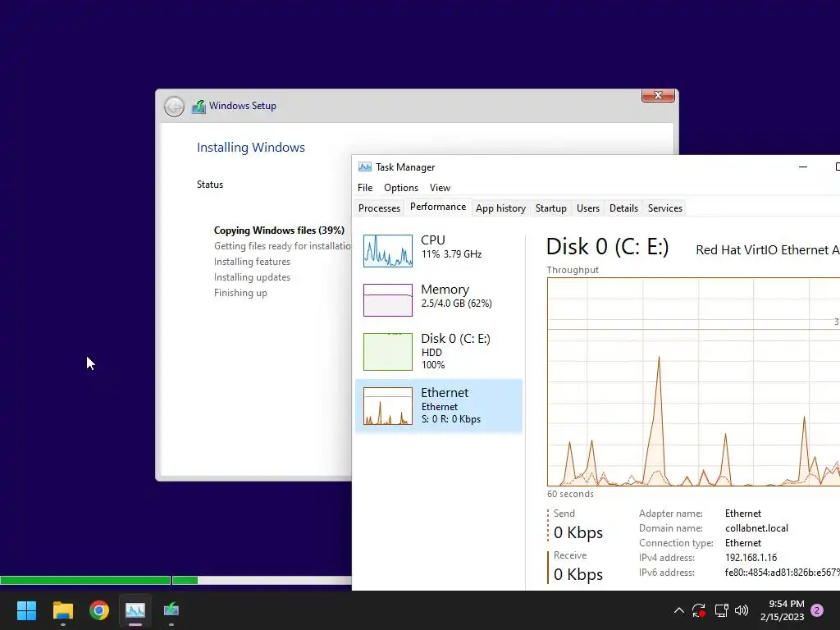
Task: Click Copying Windows files (39%) status
Action: [279, 231]
